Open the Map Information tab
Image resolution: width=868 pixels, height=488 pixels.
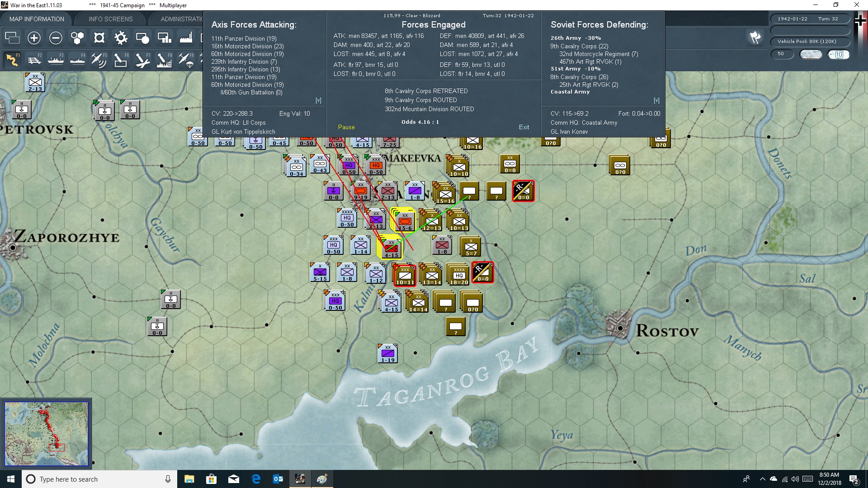coord(37,19)
